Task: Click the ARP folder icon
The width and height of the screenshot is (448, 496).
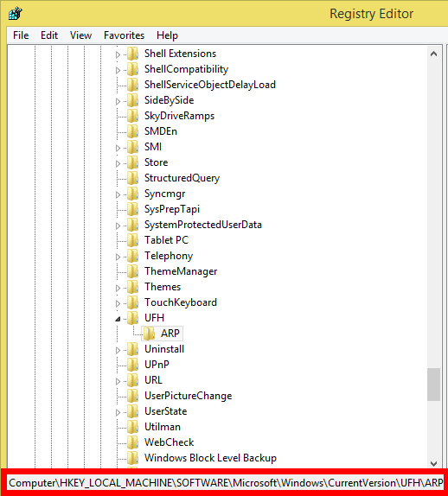Action: coord(149,333)
